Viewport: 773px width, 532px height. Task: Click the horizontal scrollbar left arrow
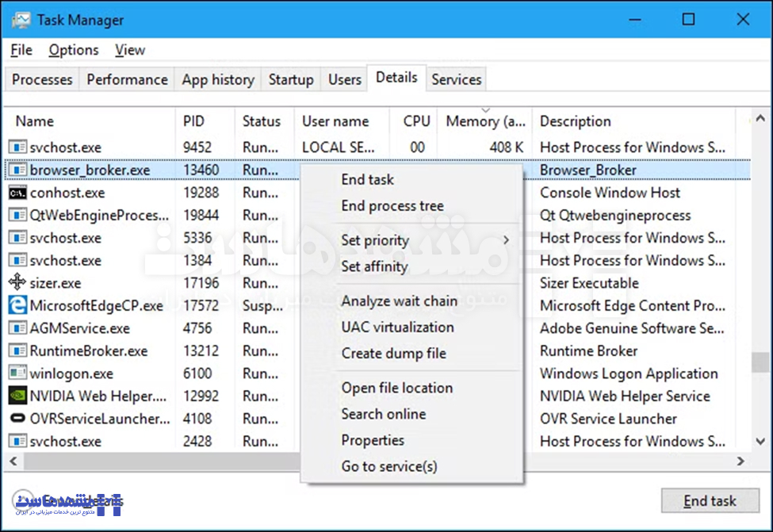tap(13, 461)
